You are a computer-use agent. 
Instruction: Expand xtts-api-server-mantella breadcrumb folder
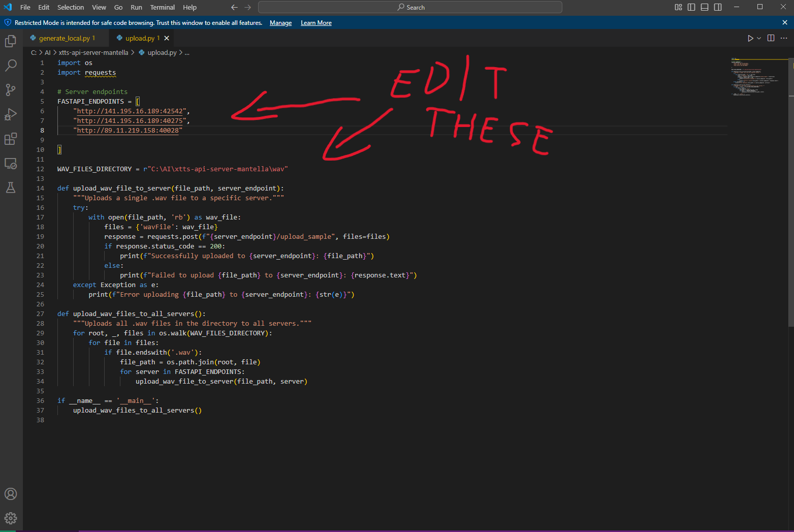[x=93, y=52]
